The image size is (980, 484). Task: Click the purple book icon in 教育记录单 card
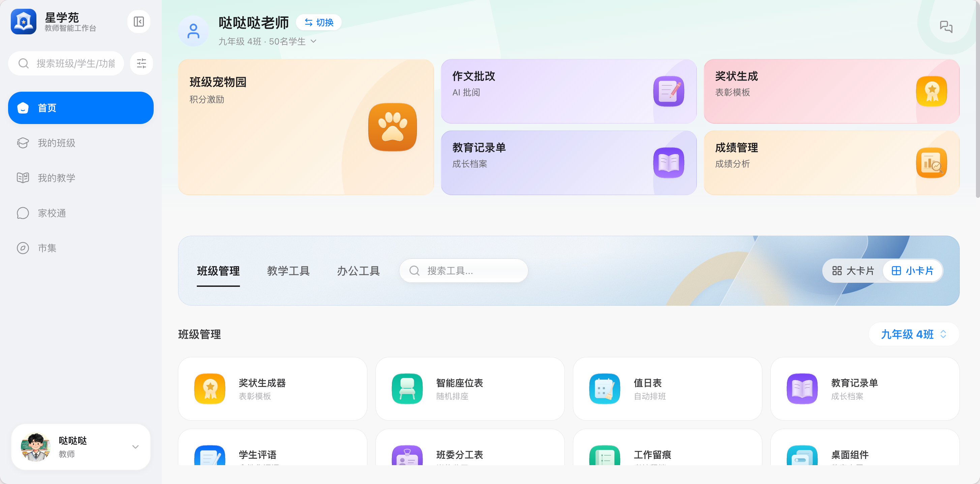(668, 163)
